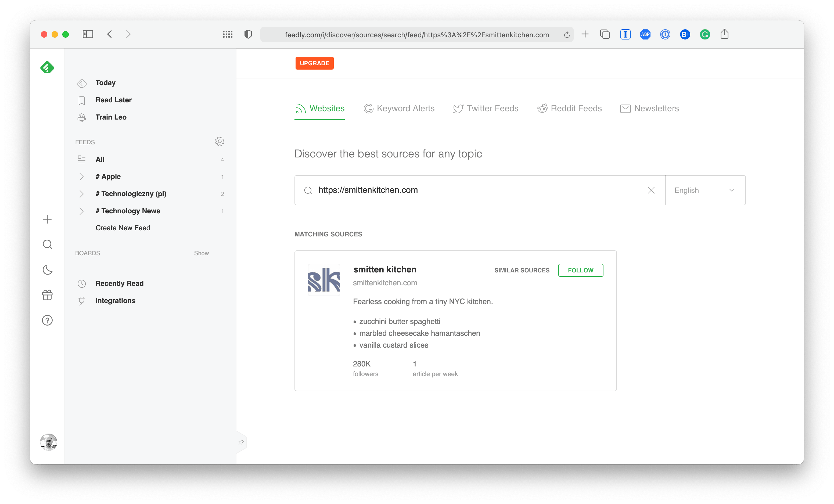The height and width of the screenshot is (504, 834).
Task: Click the add content plus icon in sidebar
Action: tap(47, 219)
